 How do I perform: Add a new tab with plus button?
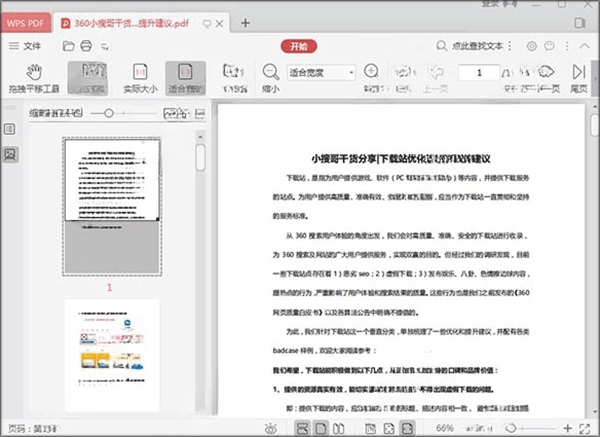[x=246, y=21]
